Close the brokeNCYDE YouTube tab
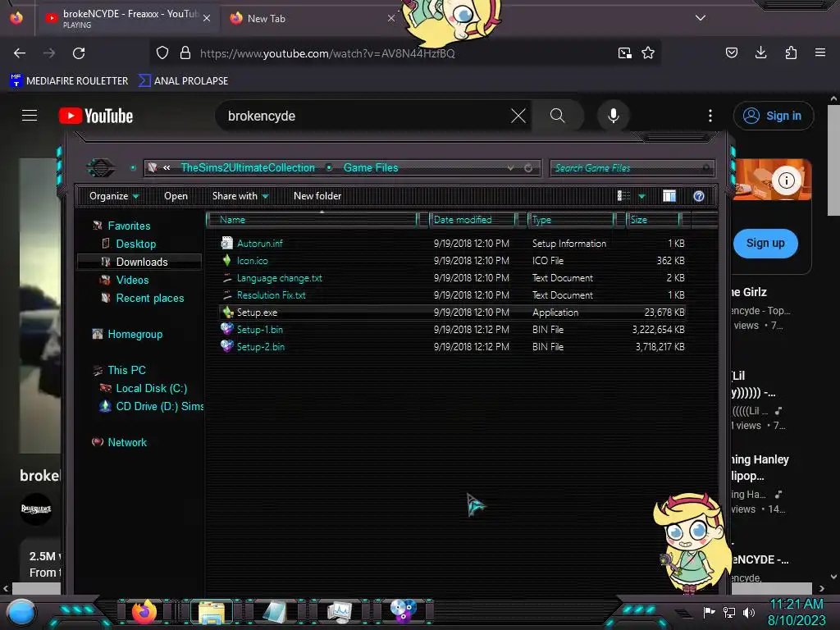840x630 pixels. 207,18
